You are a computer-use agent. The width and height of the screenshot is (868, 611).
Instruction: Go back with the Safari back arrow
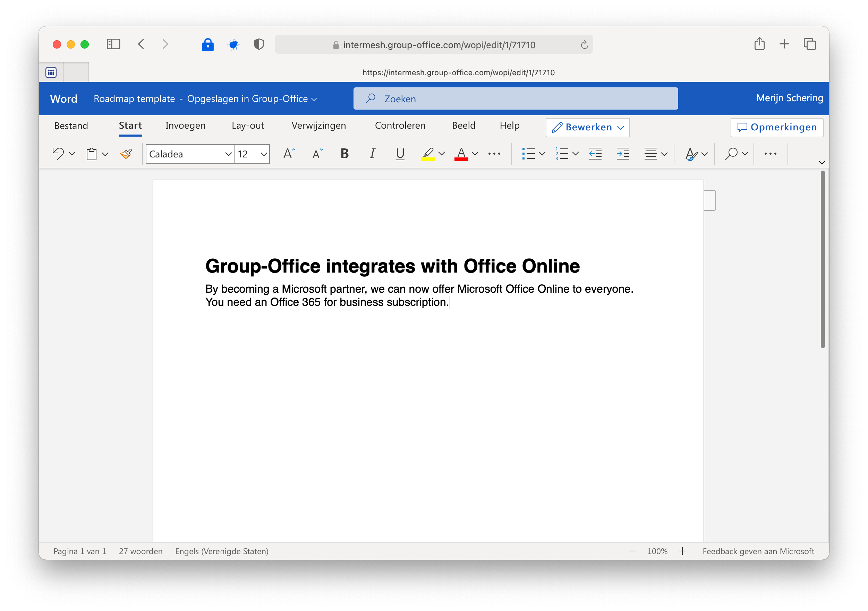(x=141, y=44)
